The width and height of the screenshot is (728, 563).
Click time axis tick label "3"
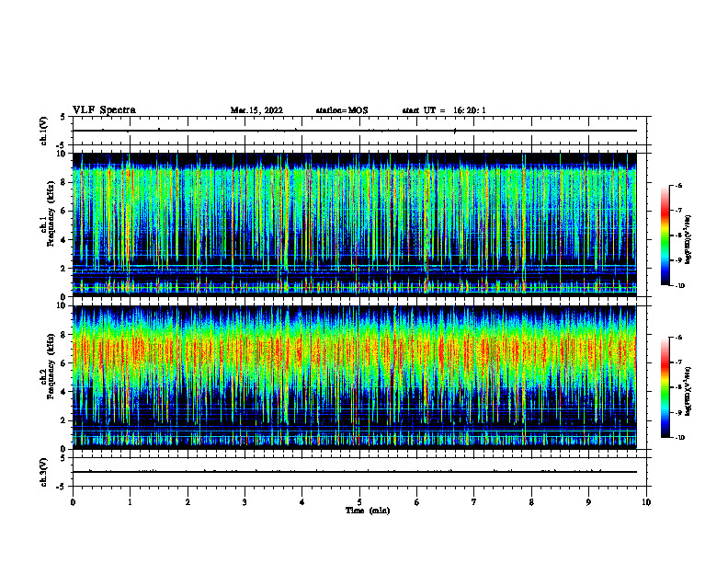pos(245,502)
